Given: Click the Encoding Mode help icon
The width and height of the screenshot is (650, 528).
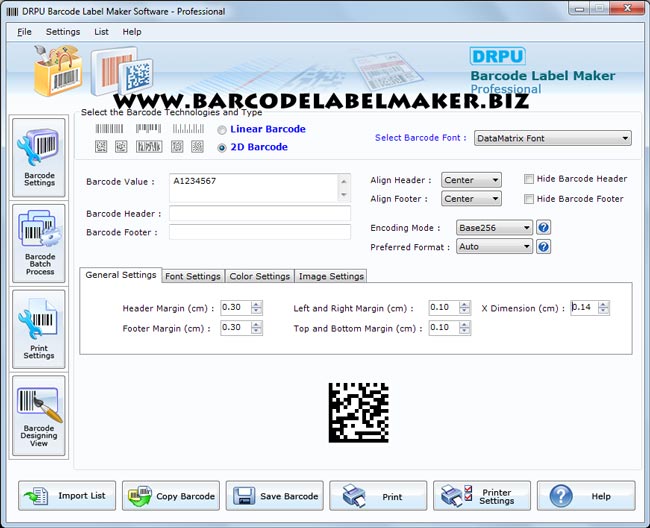Looking at the screenshot, I should [543, 228].
